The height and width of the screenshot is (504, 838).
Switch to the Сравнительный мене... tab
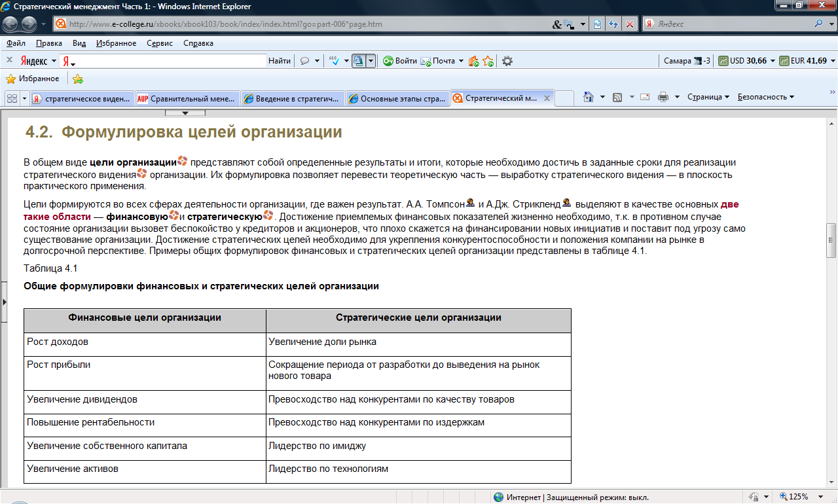point(187,99)
